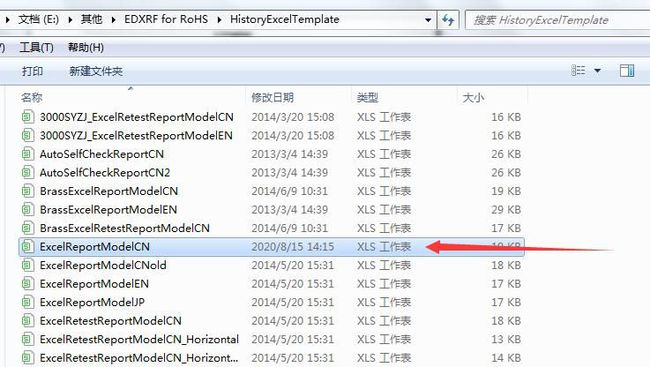Click icon of BrassExcelReportModelEN file
650x367 pixels.
pos(27,209)
